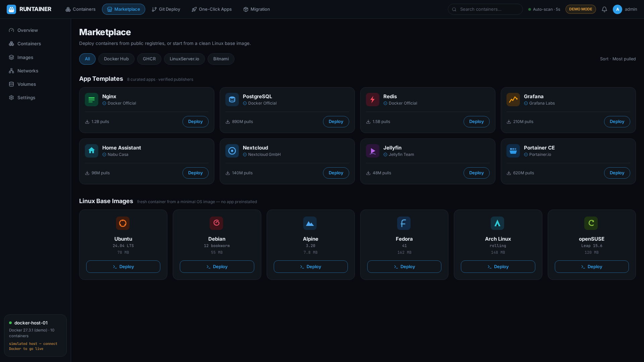
Task: Filter by LinuxServer.io registry
Action: point(184,59)
